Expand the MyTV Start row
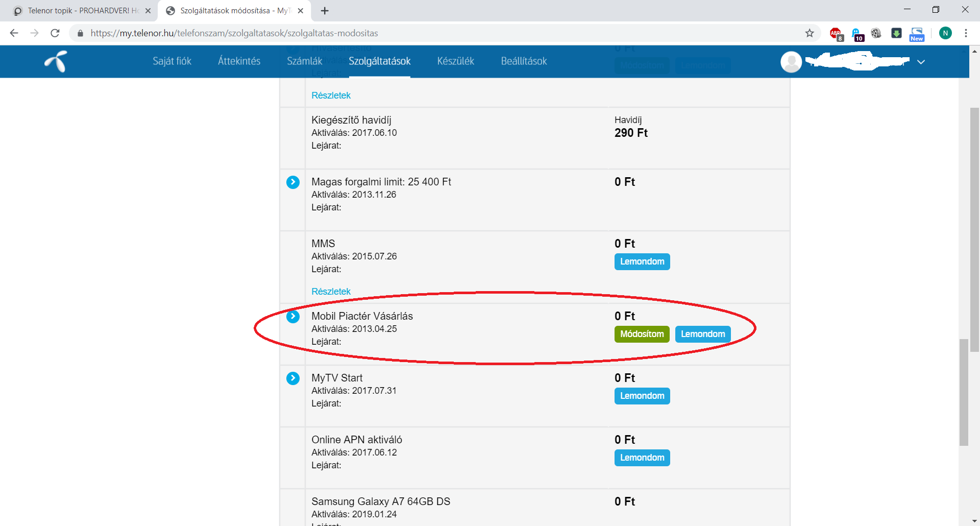 click(293, 378)
